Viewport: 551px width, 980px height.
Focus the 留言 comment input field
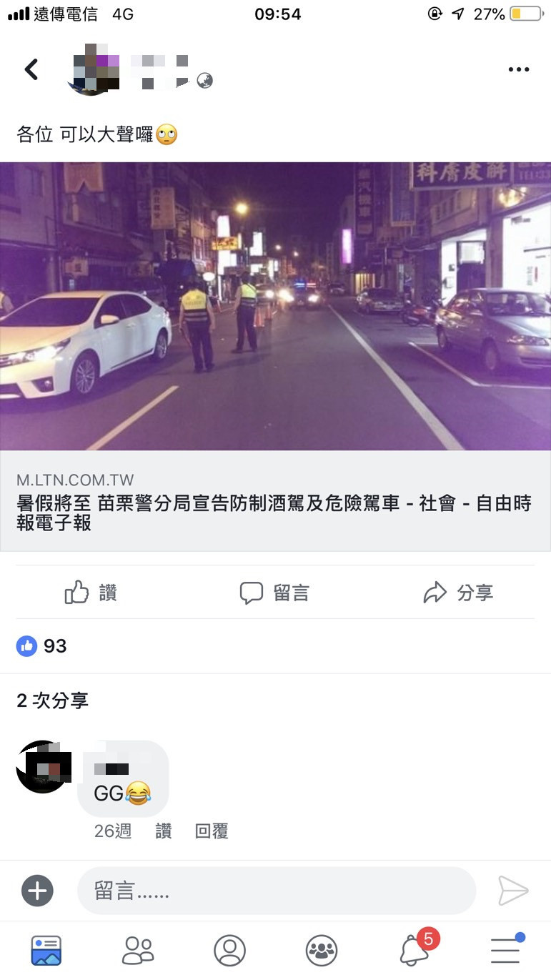[277, 891]
